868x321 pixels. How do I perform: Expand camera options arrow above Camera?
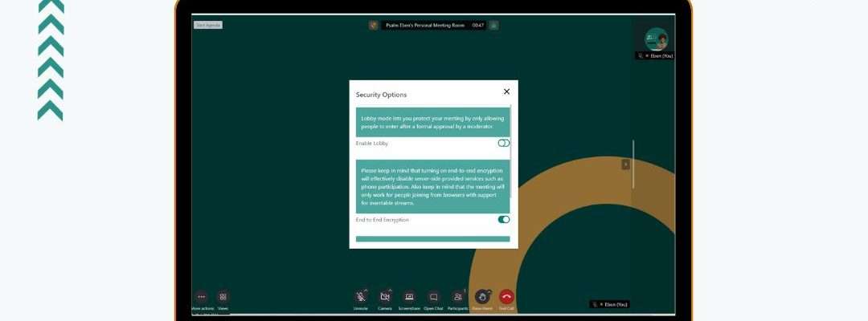[x=391, y=291]
